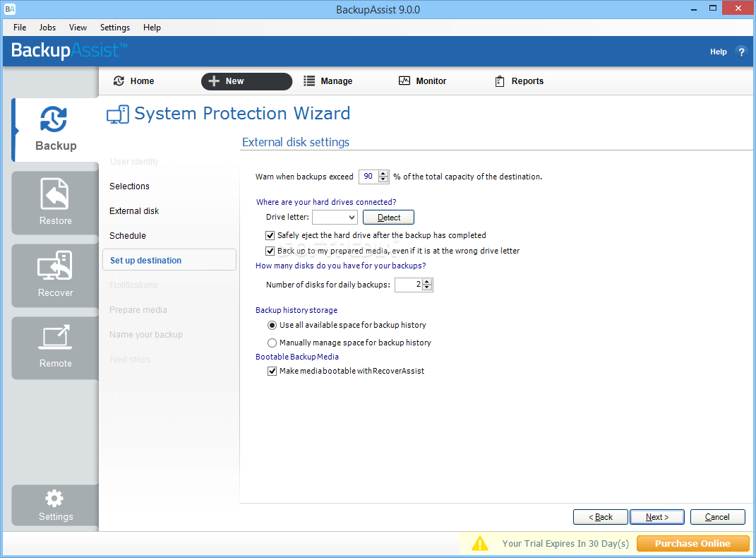756x558 pixels.
Task: Click the Prepare media step
Action: [138, 309]
